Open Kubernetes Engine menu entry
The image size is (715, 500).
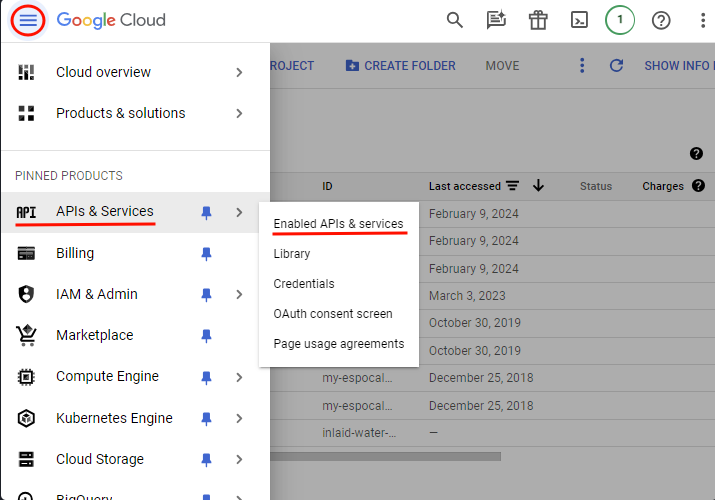point(114,418)
